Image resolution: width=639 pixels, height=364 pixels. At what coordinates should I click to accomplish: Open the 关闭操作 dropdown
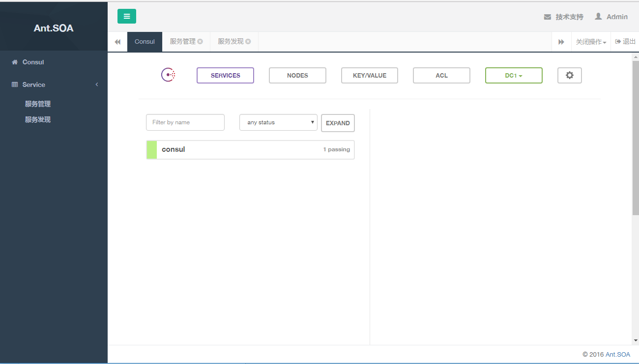[591, 42]
